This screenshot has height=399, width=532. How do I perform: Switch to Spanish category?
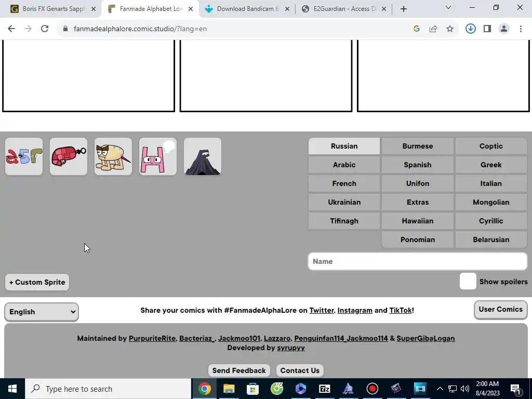click(x=417, y=165)
